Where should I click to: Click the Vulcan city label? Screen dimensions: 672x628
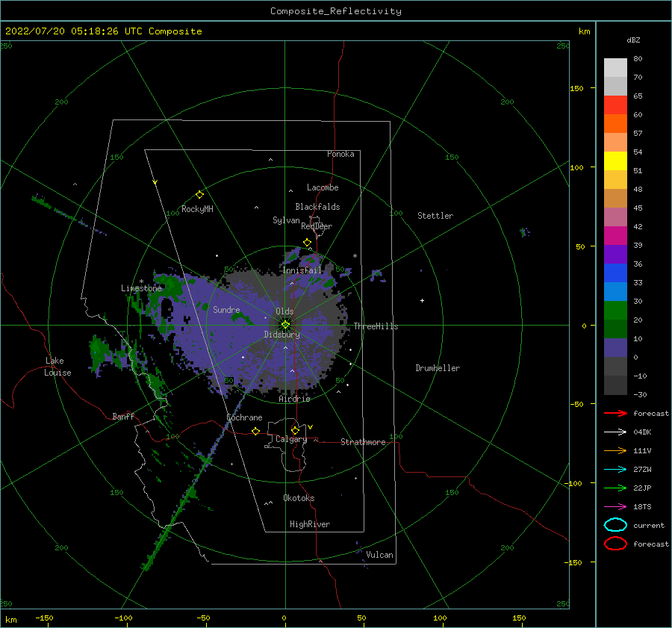(380, 555)
